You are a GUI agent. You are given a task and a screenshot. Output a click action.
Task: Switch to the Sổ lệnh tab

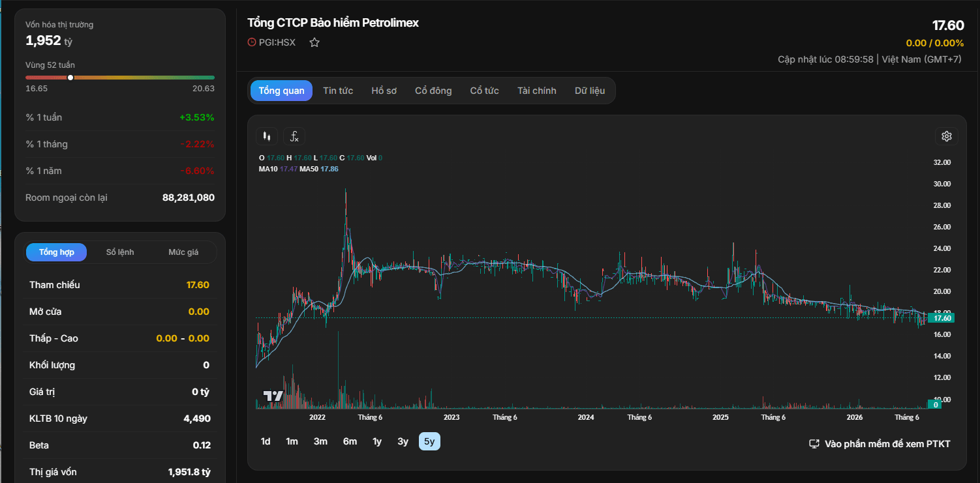120,252
